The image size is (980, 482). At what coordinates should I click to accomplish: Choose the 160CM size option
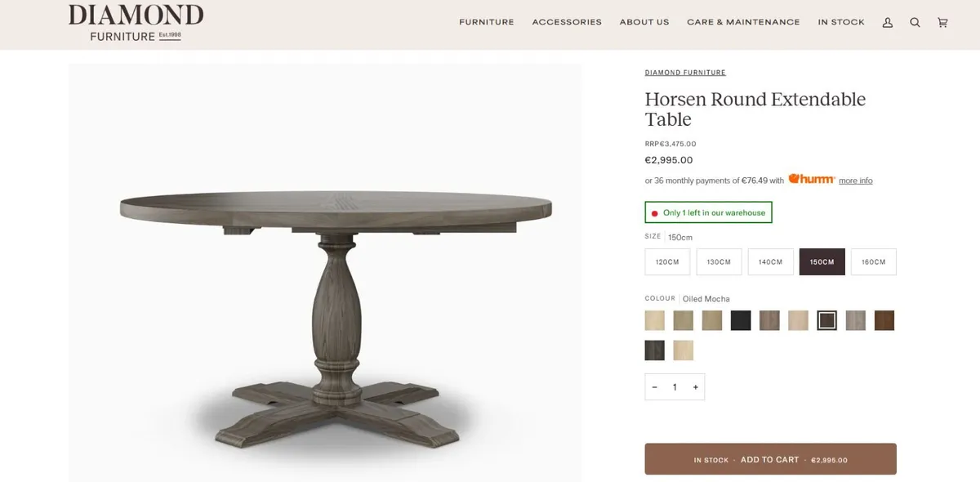[873, 261]
